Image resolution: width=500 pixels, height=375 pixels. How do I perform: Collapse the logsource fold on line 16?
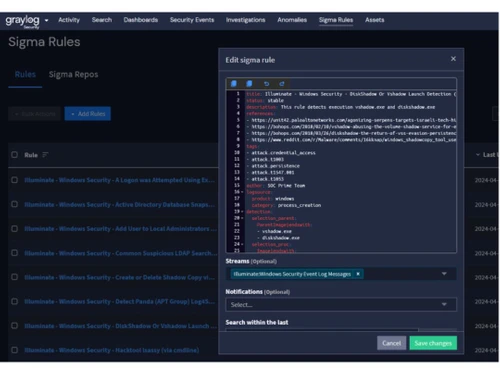pos(242,192)
